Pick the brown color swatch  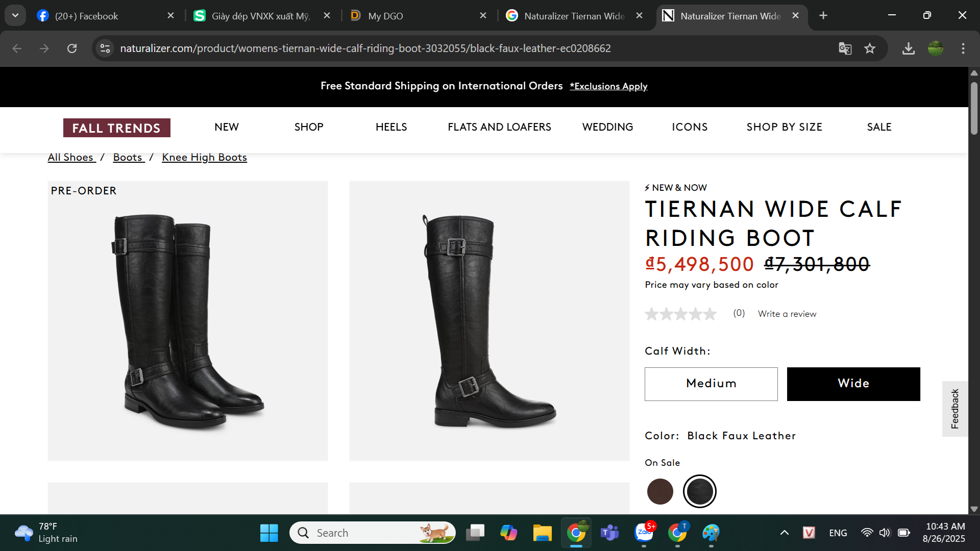(660, 491)
